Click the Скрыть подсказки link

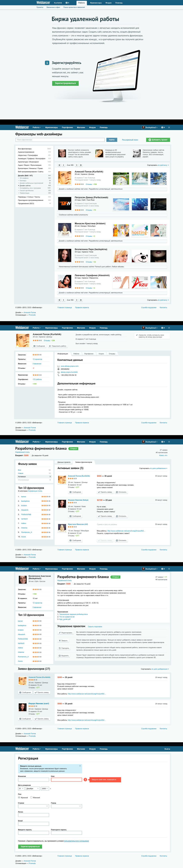[95, 626]
